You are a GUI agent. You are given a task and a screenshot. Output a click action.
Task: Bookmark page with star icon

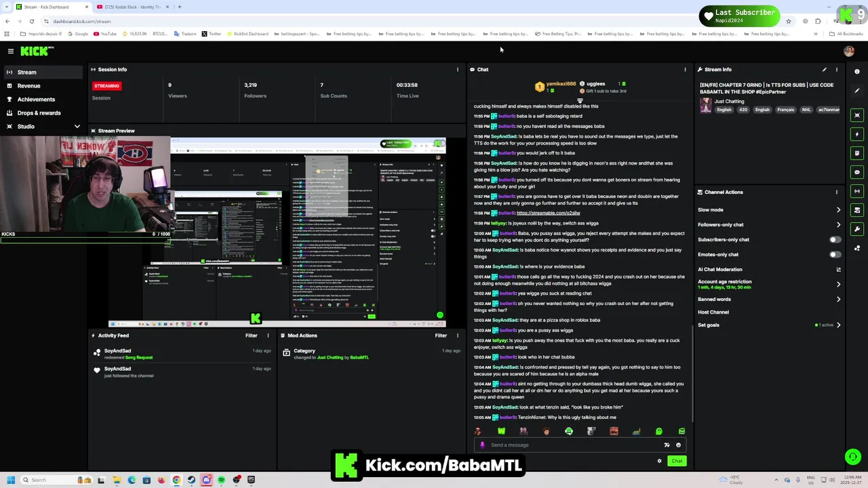789,21
